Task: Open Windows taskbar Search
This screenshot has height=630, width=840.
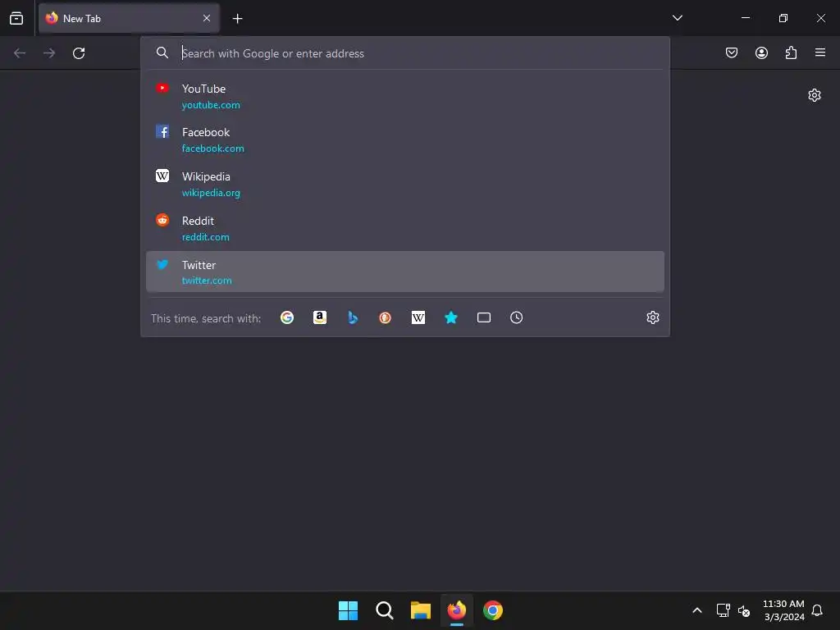Action: tap(384, 610)
